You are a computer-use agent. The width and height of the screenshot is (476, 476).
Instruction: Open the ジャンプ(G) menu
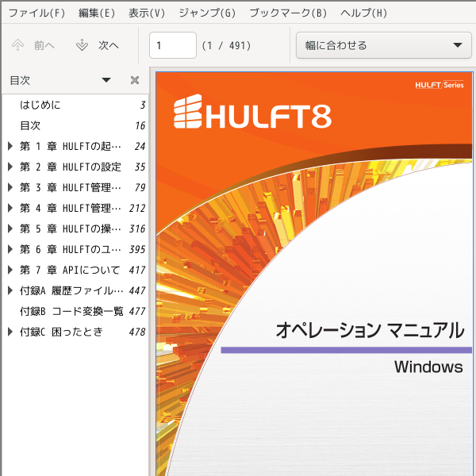pyautogui.click(x=207, y=13)
